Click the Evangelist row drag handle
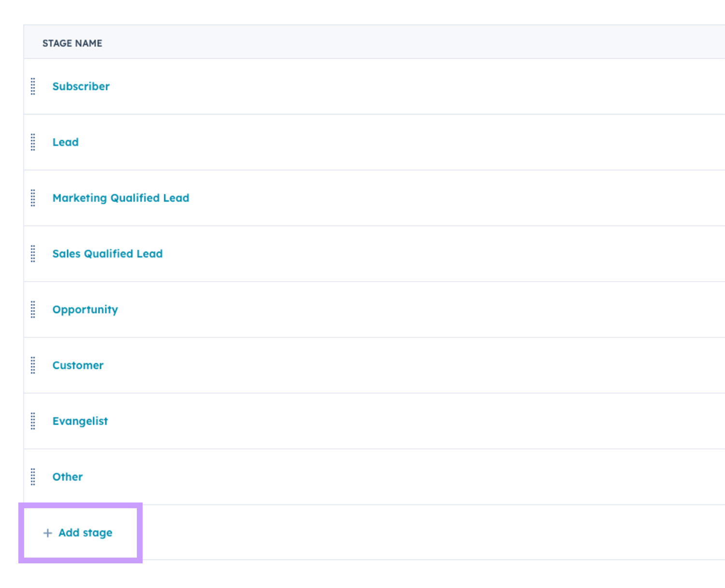 [33, 421]
